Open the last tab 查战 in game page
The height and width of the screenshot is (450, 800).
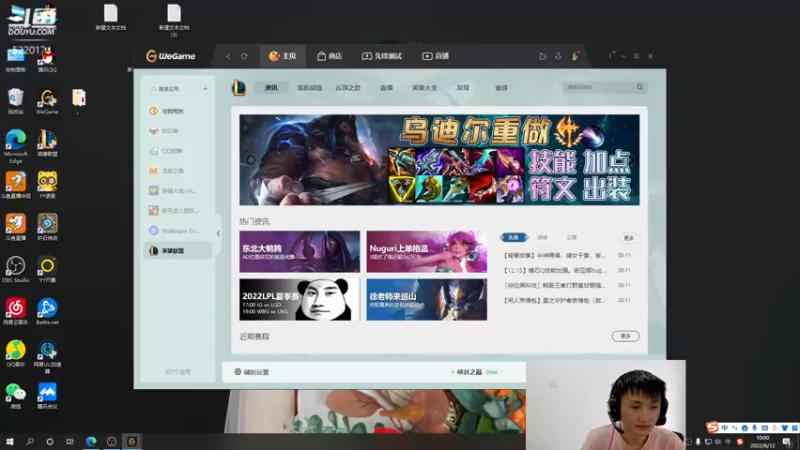pyautogui.click(x=501, y=88)
